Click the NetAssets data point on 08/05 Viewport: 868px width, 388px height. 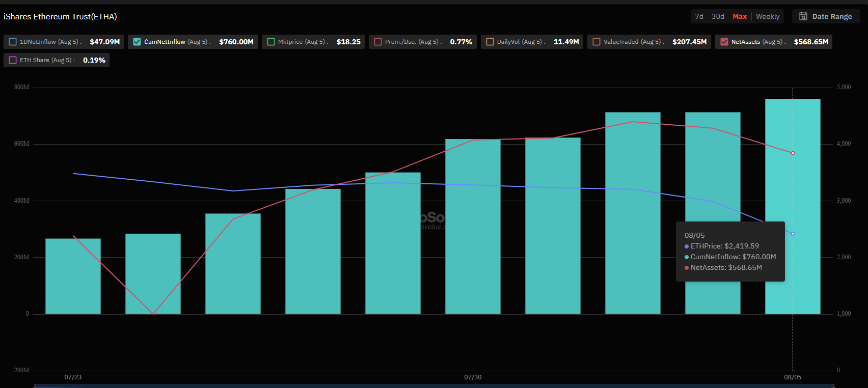pos(793,153)
